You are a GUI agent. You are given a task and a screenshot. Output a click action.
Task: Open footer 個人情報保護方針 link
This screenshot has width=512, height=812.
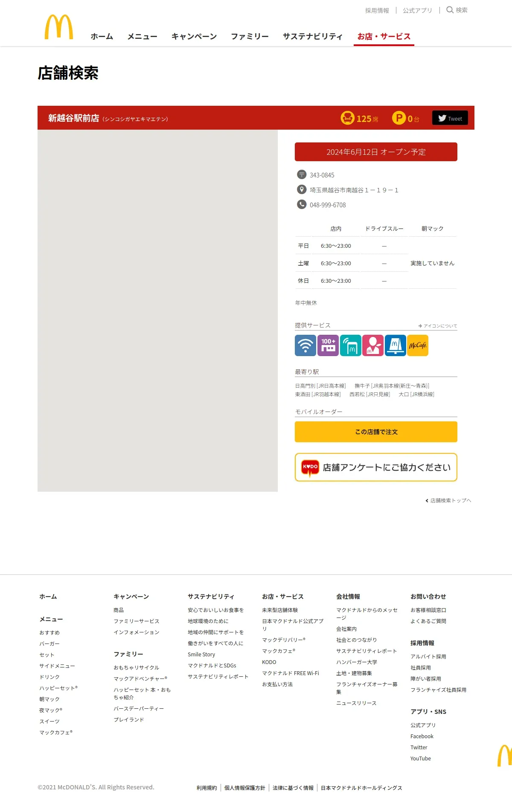[x=245, y=788]
